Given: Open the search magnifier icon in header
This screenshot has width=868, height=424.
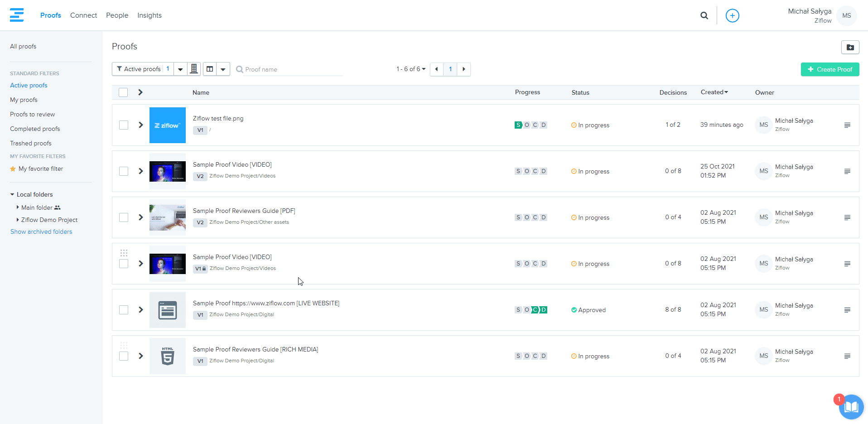Looking at the screenshot, I should 704,15.
